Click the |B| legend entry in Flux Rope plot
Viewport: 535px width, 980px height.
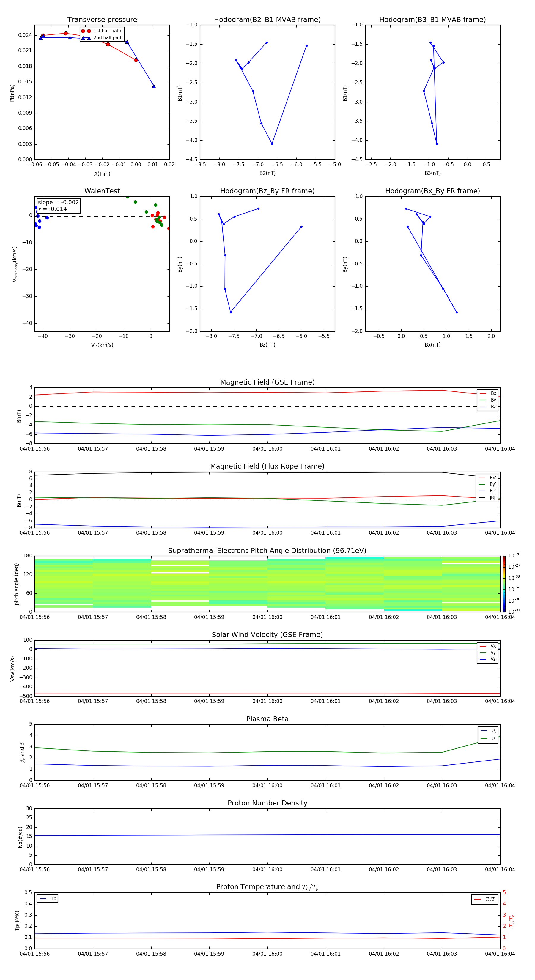(x=487, y=498)
